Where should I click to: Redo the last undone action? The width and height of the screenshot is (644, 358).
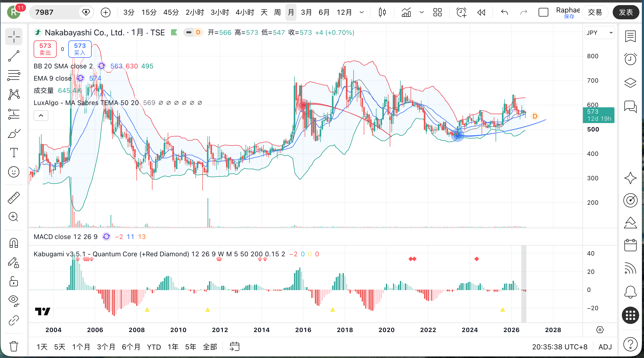click(x=524, y=12)
